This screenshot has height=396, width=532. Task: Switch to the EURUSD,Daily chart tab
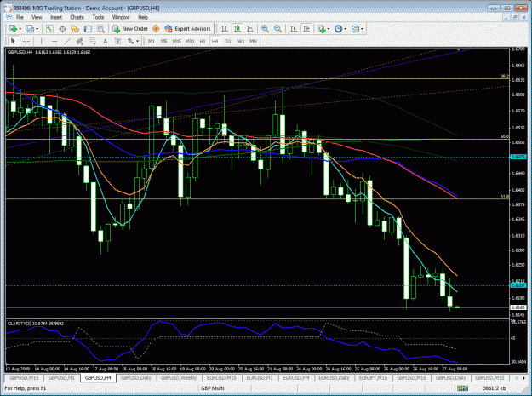point(334,377)
